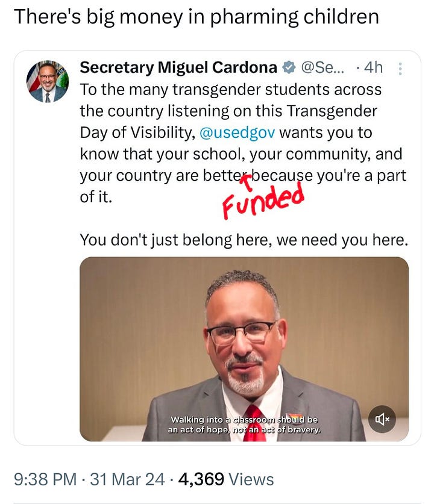Open Secretary Cardona's profile avatar
434x504 pixels.
pyautogui.click(x=48, y=81)
